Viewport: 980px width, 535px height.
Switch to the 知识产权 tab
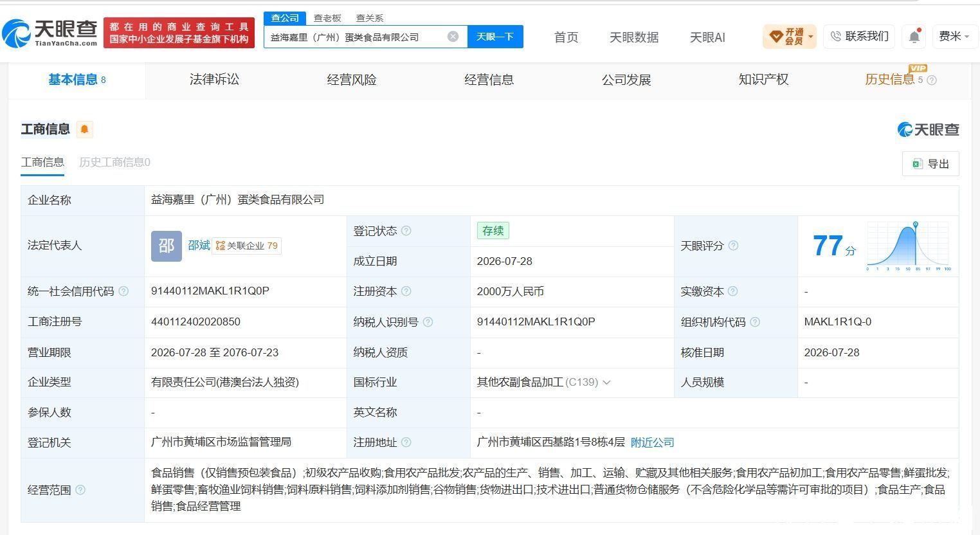tap(763, 80)
